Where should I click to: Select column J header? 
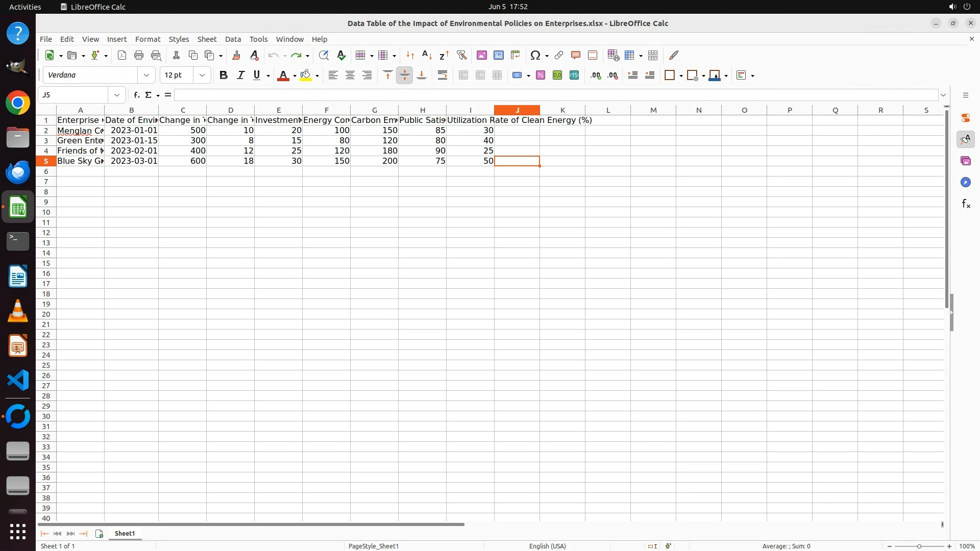tap(517, 110)
